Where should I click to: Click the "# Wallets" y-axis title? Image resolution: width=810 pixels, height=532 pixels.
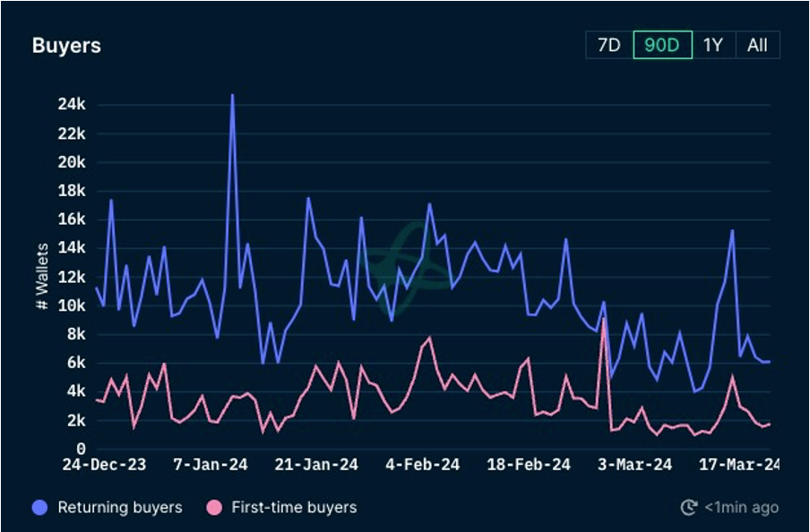(x=42, y=277)
